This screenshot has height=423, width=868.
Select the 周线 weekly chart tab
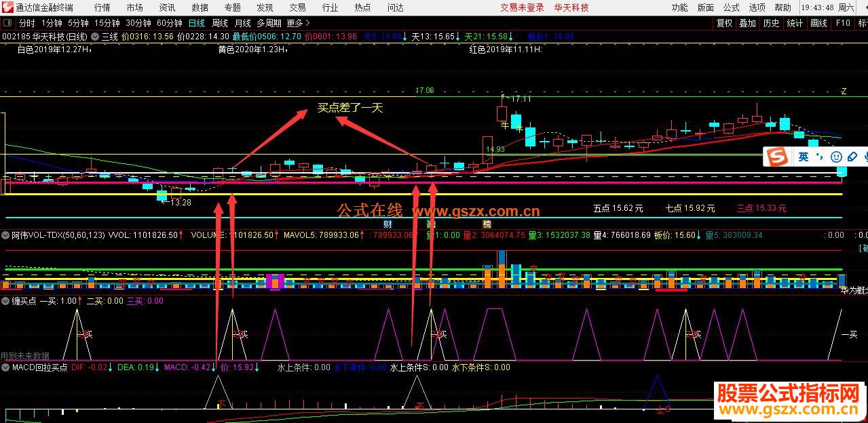click(220, 23)
